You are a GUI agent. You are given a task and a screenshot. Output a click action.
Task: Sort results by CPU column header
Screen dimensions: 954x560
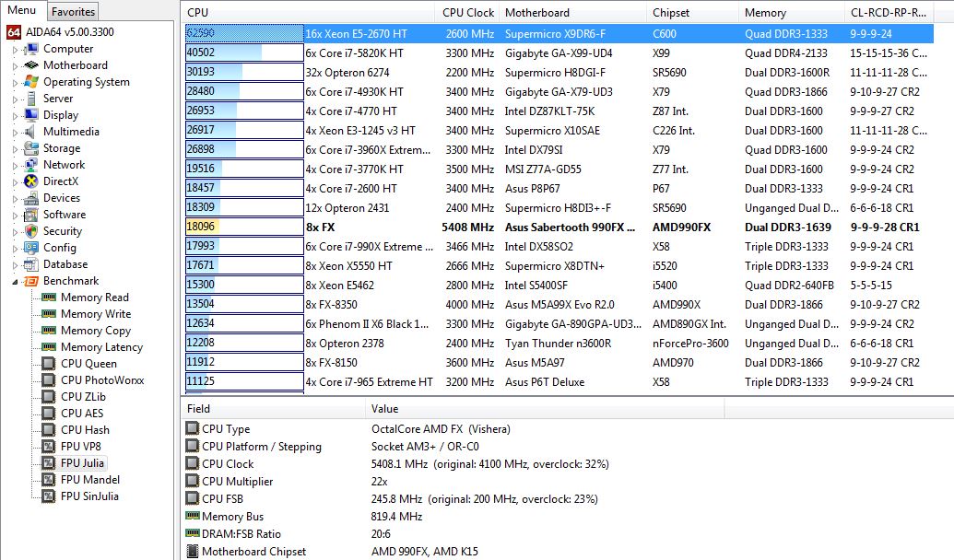coord(308,13)
